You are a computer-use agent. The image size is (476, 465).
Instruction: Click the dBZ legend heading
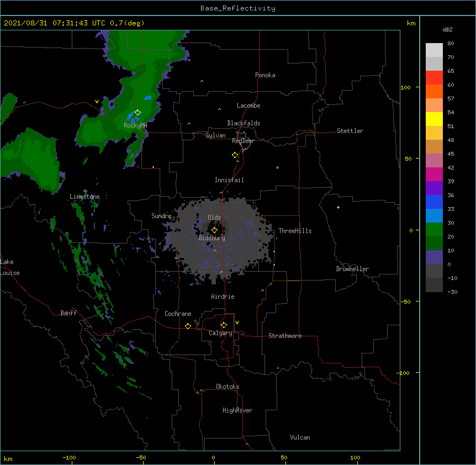click(x=447, y=30)
